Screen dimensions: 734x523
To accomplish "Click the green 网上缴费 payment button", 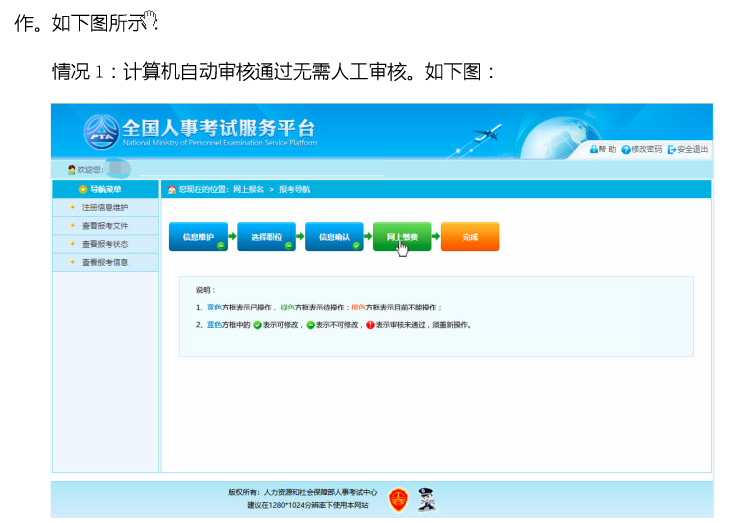I will [x=402, y=236].
